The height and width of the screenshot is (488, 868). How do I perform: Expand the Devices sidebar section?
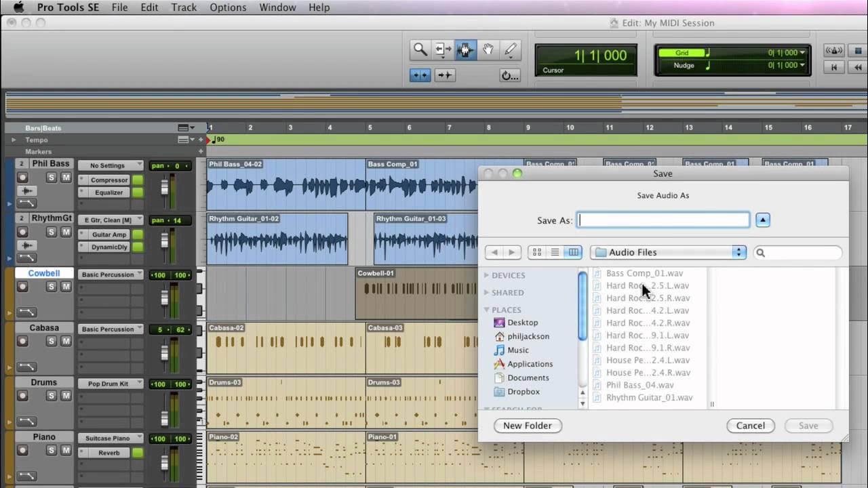pyautogui.click(x=486, y=275)
